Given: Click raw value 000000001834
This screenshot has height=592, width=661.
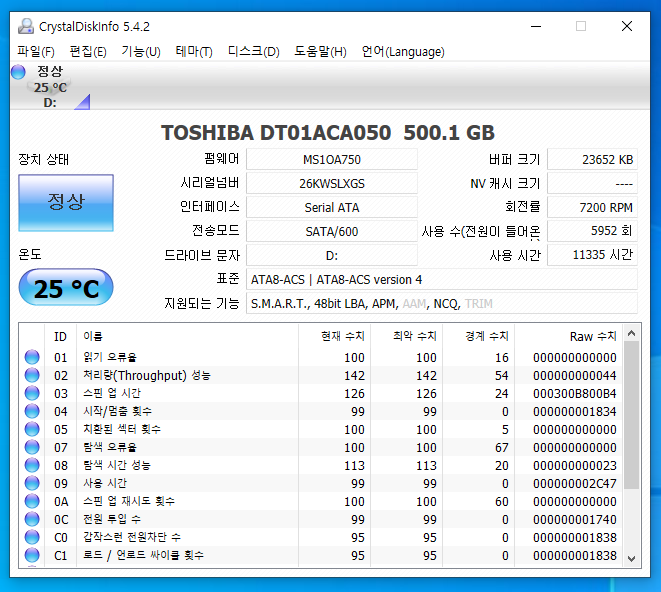Looking at the screenshot, I should click(x=575, y=412).
